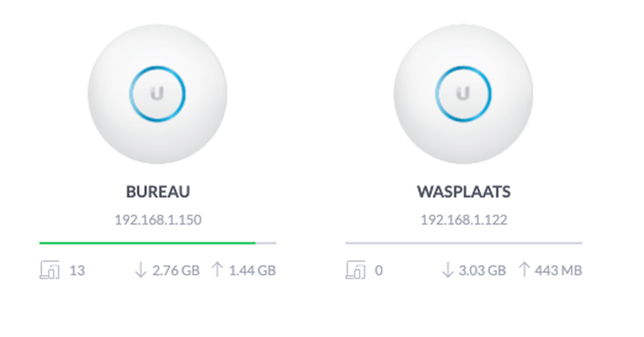
Task: Click the BUREAU upload arrow icon
Action: tap(217, 270)
